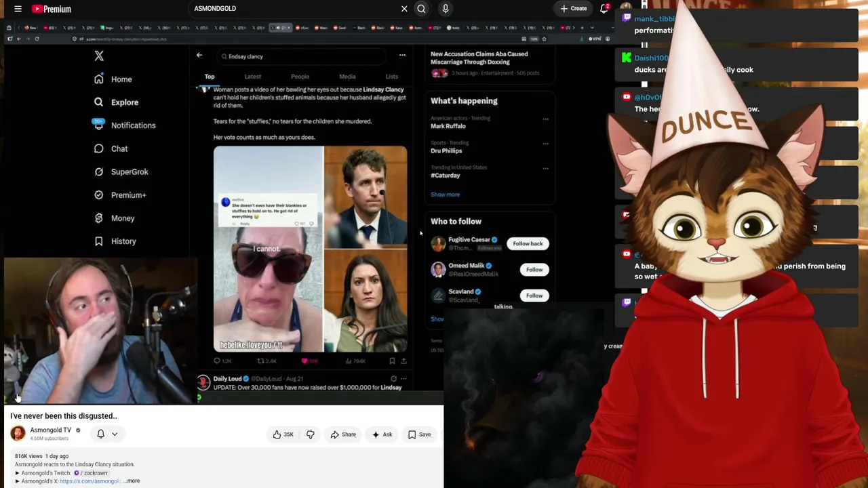Open Chat in X sidebar
Image resolution: width=868 pixels, height=488 pixels.
click(111, 148)
